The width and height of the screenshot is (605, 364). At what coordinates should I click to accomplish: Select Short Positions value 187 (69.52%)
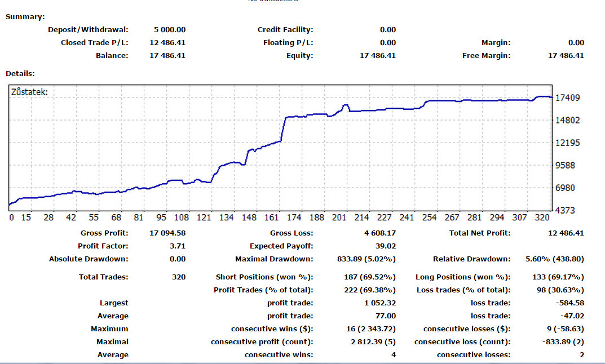point(370,277)
